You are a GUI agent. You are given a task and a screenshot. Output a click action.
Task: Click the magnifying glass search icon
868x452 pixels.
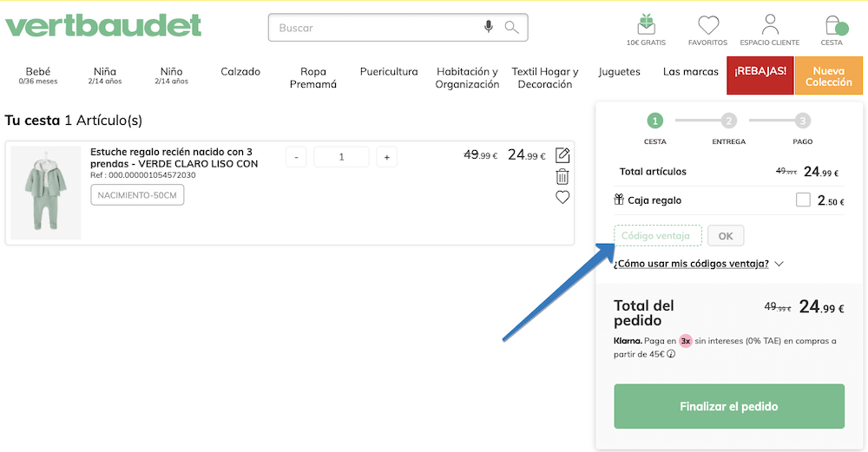point(511,27)
